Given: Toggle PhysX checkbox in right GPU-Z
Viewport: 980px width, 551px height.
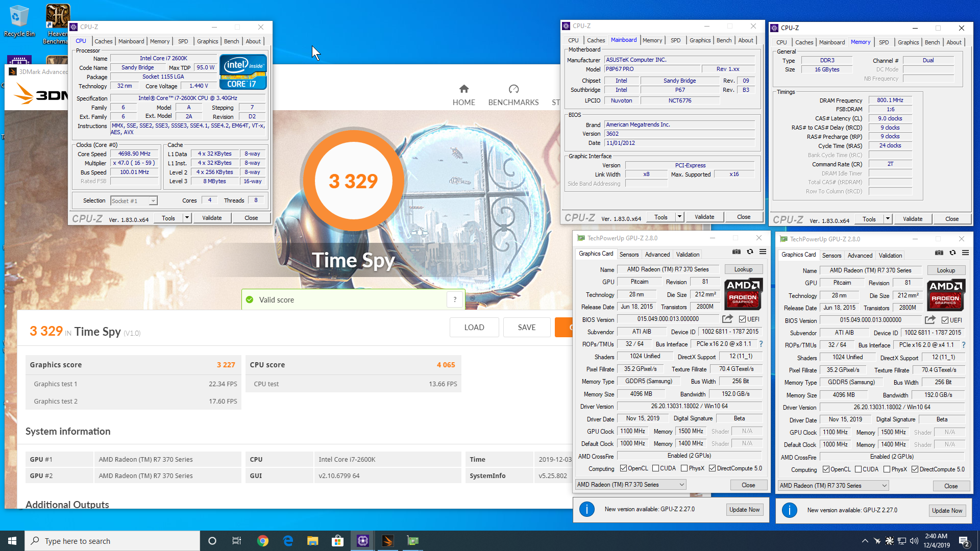Looking at the screenshot, I should [x=887, y=469].
